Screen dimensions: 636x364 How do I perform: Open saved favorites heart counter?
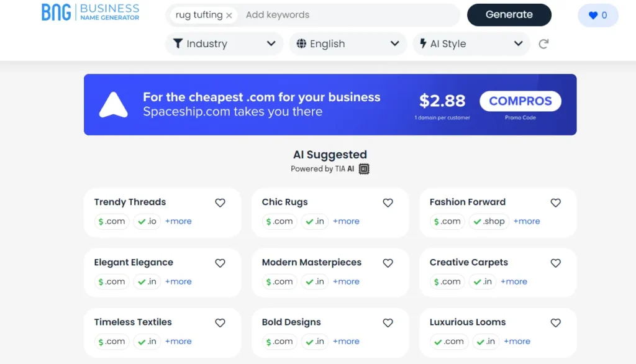[x=598, y=16]
